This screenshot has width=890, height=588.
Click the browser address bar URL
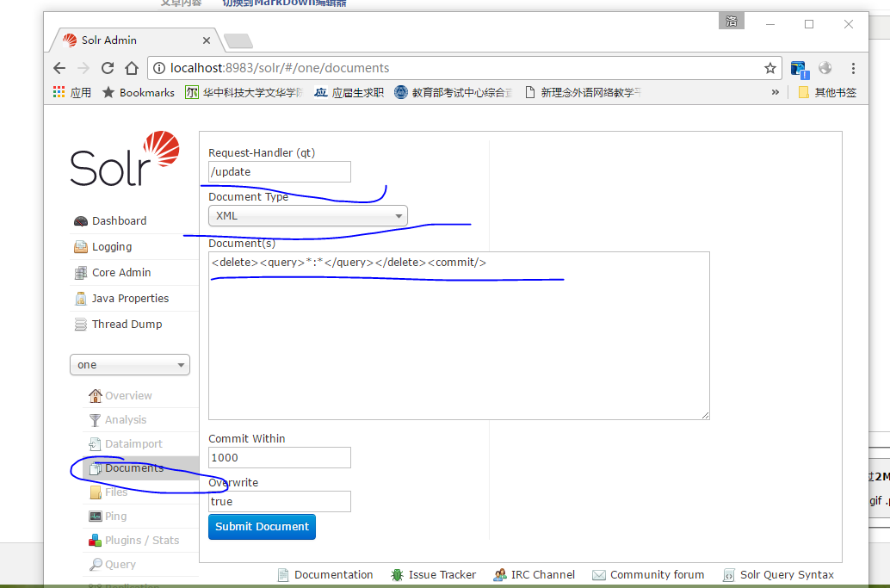tap(280, 68)
